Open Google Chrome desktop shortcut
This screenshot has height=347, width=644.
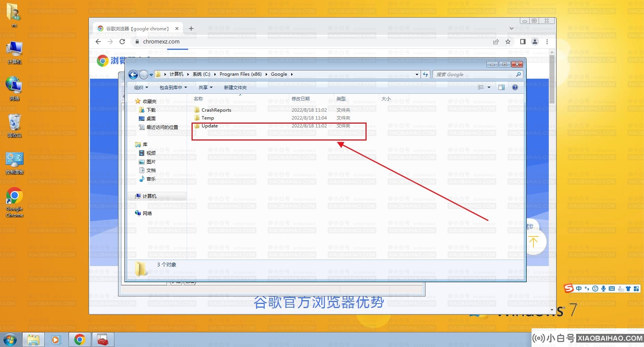[x=15, y=202]
